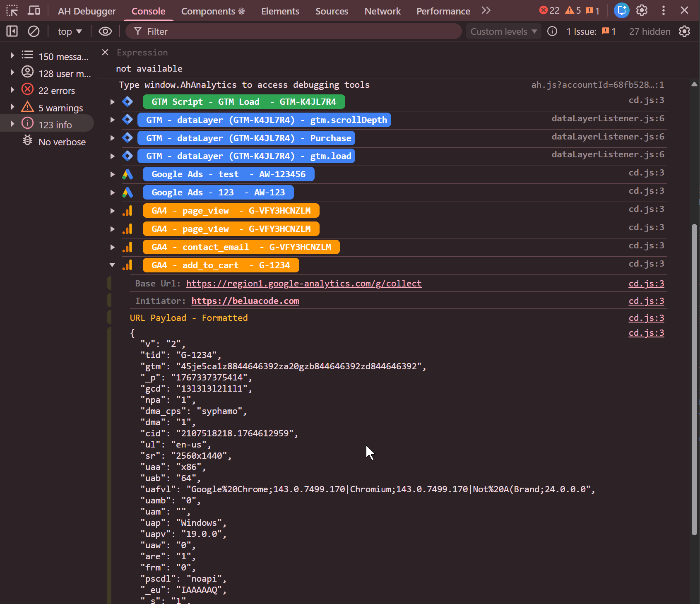This screenshot has height=604, width=700.
Task: Remove the live expression with the X
Action: pyautogui.click(x=105, y=52)
